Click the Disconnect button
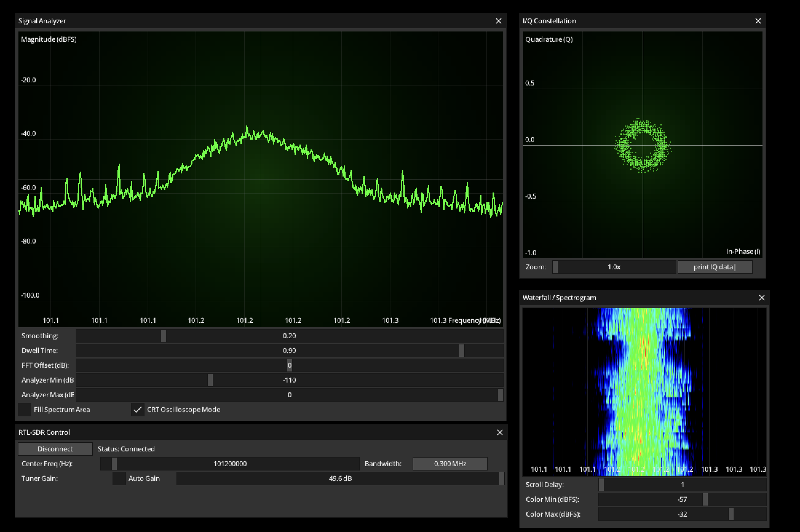This screenshot has height=532, width=800. click(x=55, y=449)
